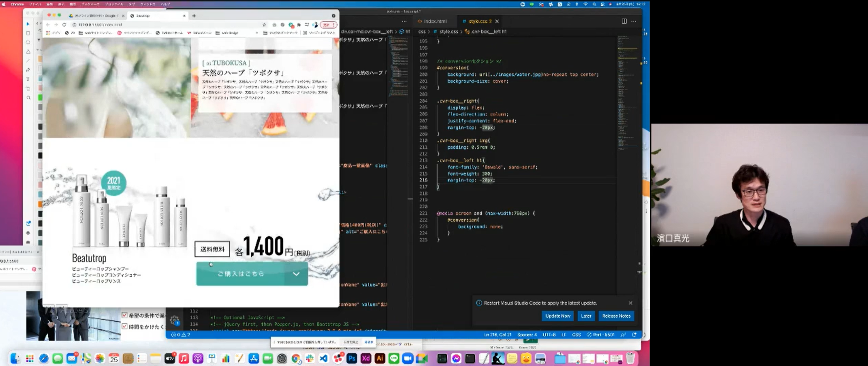Open Finder from the Dock
This screenshot has height=366, width=868.
15,359
